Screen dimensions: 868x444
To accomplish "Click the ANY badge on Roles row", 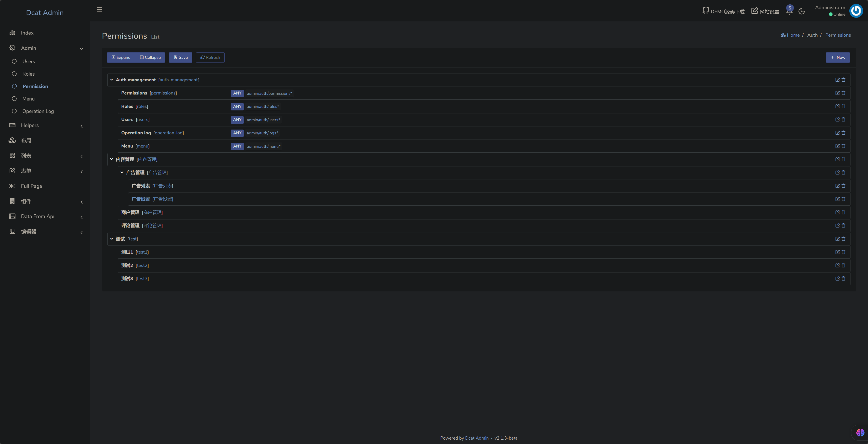I will [237, 107].
